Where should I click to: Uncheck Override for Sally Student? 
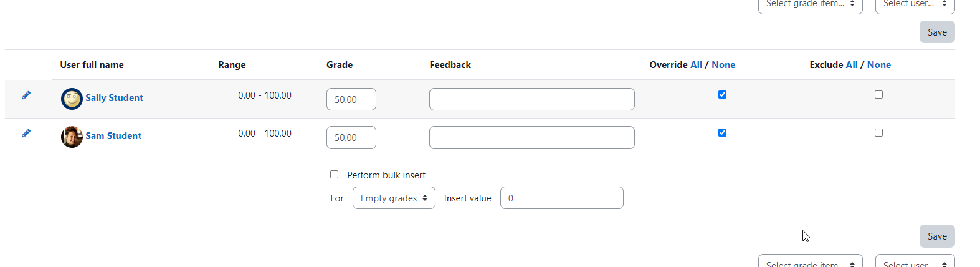point(722,95)
